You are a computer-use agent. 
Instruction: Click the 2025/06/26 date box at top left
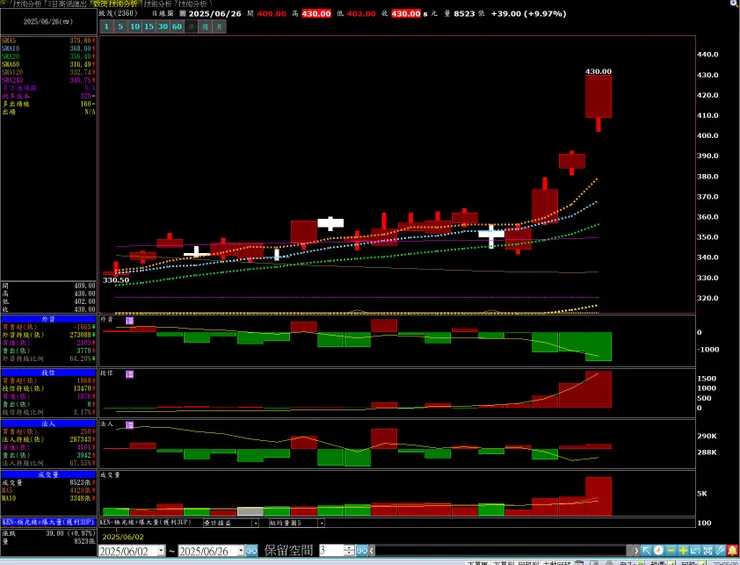[x=48, y=22]
